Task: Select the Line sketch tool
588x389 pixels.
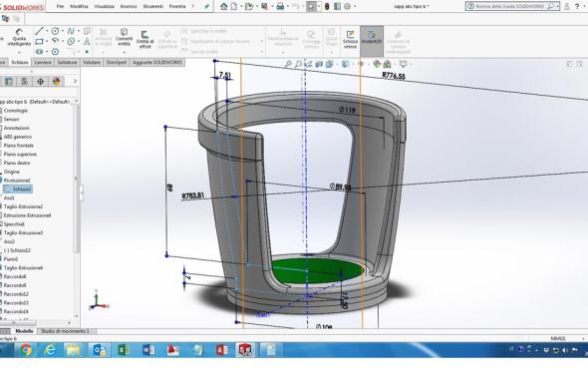Action: tap(39, 31)
